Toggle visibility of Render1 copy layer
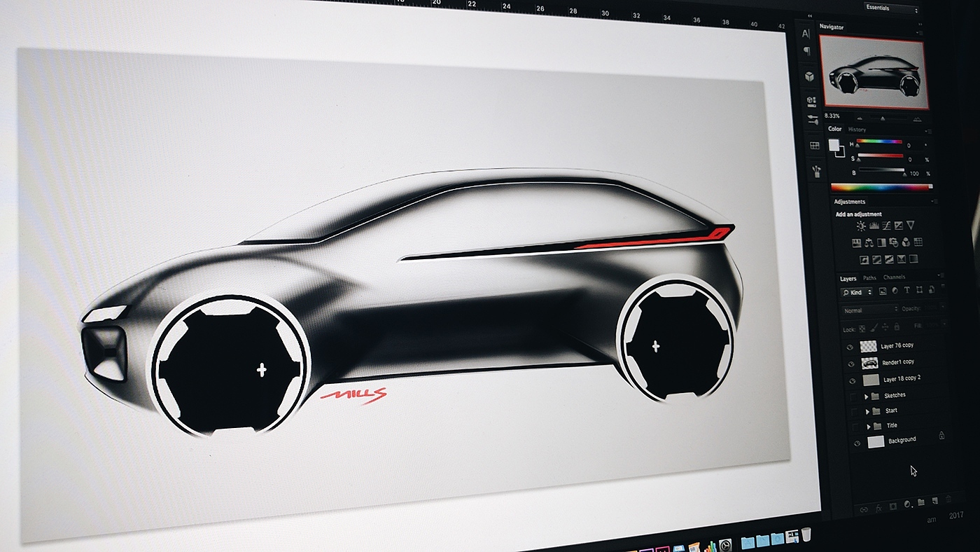This screenshot has width=980, height=552. [851, 364]
